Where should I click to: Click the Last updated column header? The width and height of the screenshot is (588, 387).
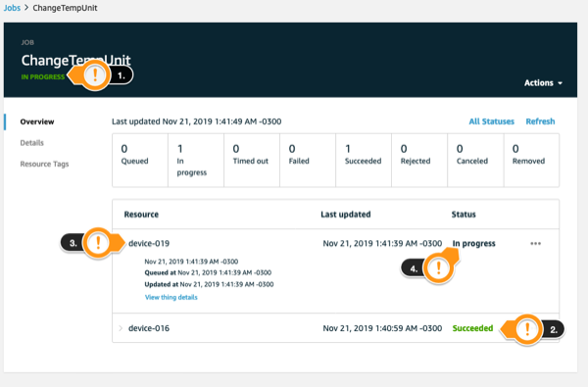pos(345,215)
